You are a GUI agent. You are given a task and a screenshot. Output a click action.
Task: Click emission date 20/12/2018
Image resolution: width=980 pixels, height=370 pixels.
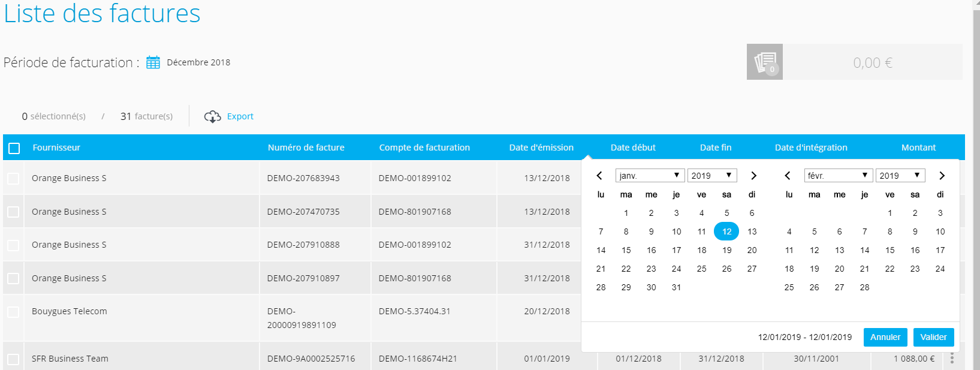547,311
